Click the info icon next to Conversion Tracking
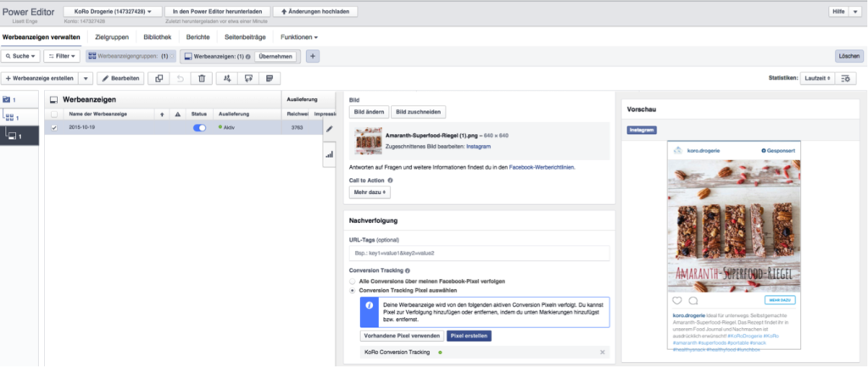 408,271
